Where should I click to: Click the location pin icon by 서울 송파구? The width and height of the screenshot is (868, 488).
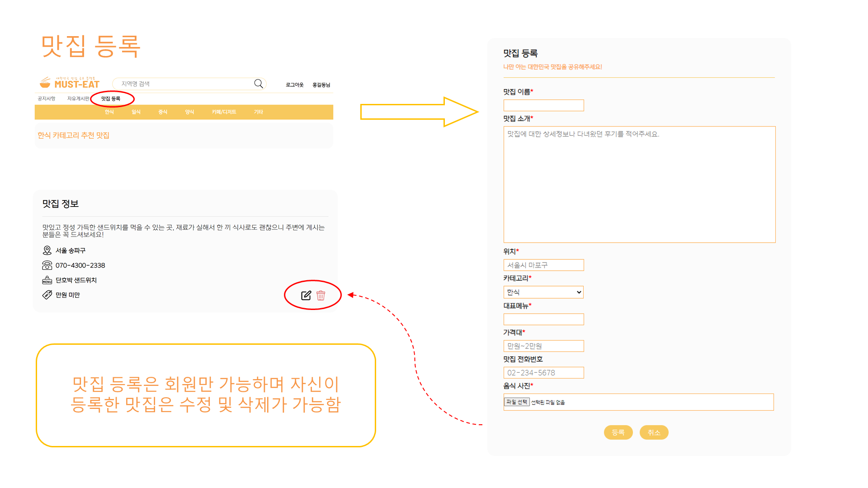tap(47, 250)
